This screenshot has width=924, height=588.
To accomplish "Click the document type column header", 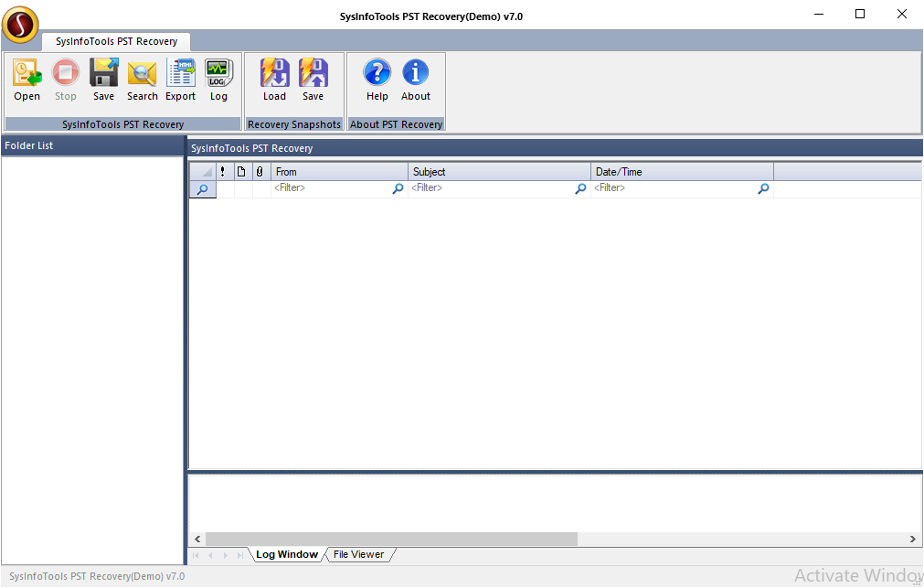I will pos(241,172).
